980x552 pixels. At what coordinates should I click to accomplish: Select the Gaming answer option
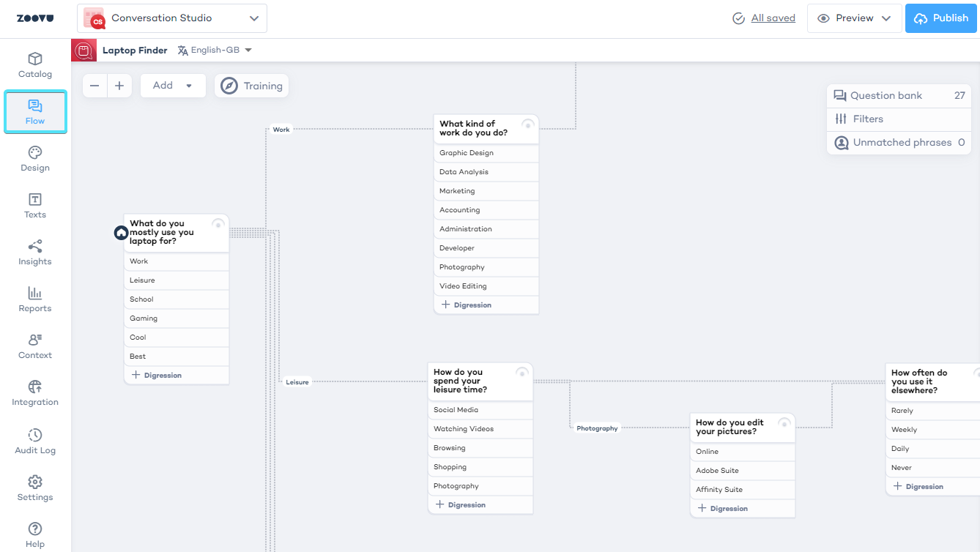click(144, 318)
